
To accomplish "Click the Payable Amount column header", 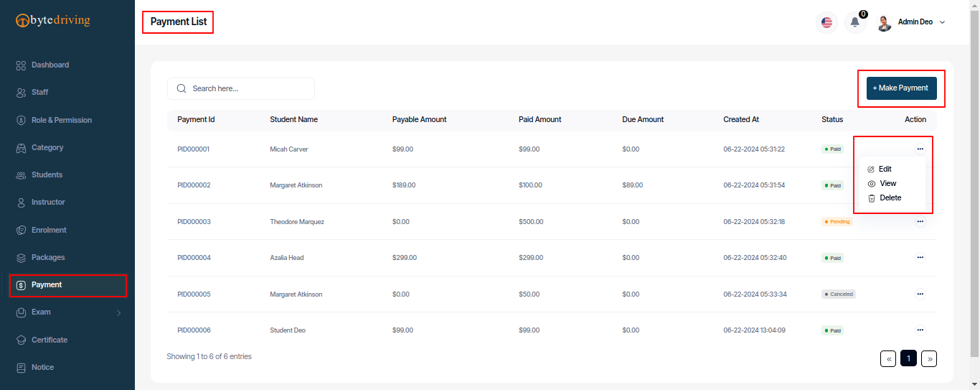I will pyautogui.click(x=419, y=120).
